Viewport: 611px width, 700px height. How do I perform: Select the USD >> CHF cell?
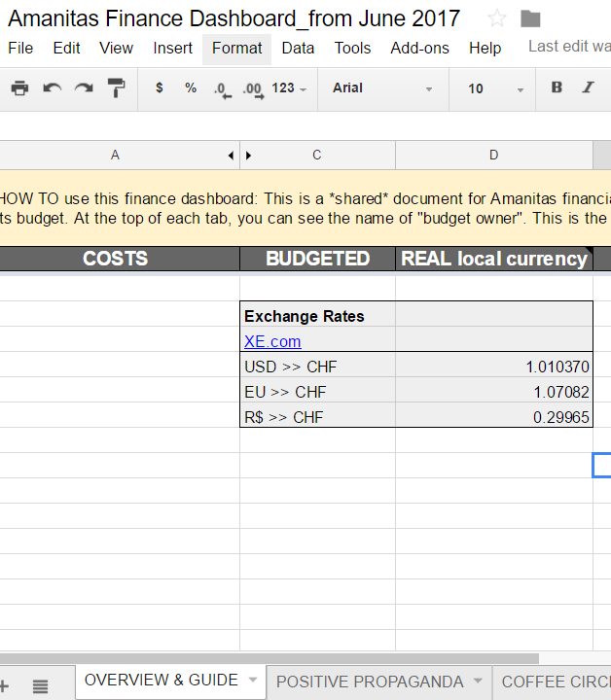coord(317,367)
